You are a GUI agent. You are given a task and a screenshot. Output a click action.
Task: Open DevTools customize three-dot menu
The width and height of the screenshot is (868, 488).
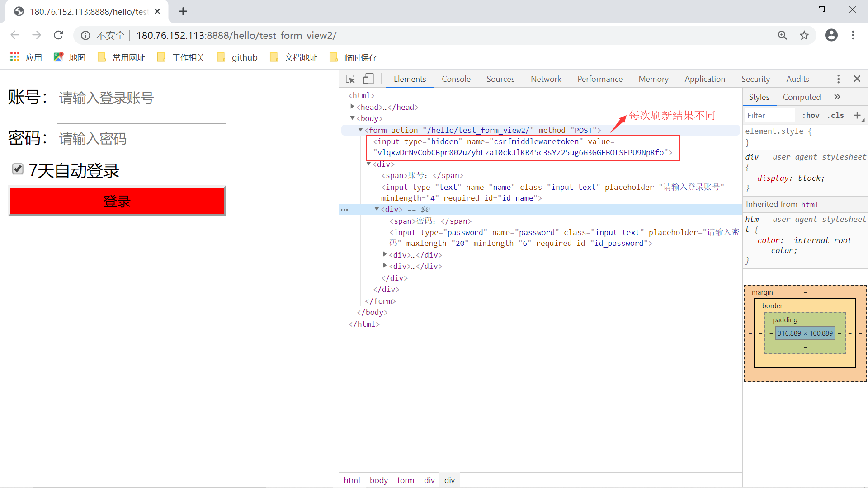coord(838,79)
